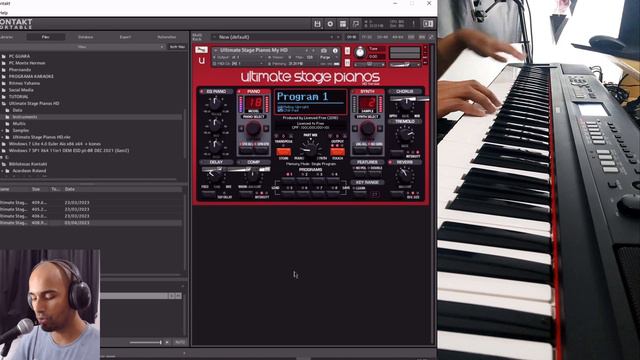Click the Help menu
The height and width of the screenshot is (360, 640).
(3, 13)
